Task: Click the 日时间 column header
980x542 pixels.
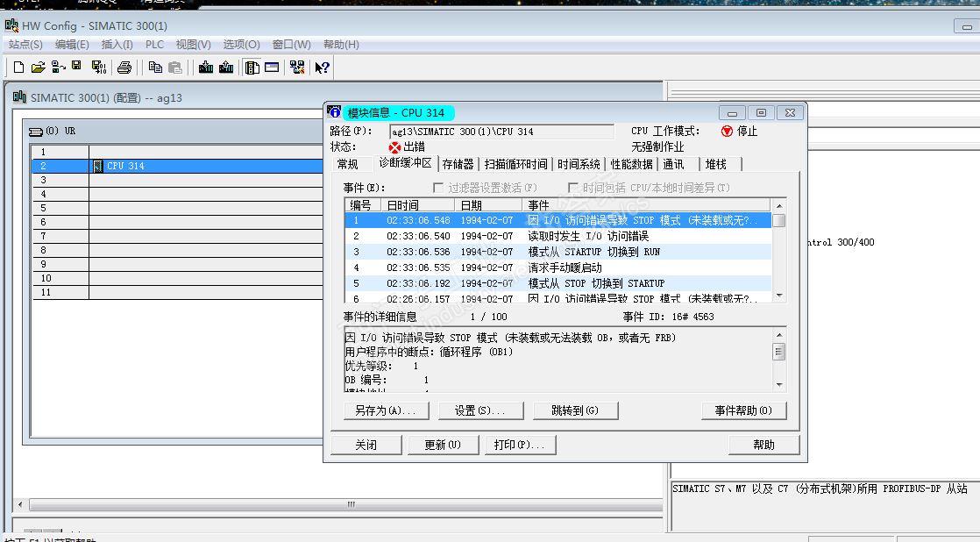Action: (x=417, y=205)
